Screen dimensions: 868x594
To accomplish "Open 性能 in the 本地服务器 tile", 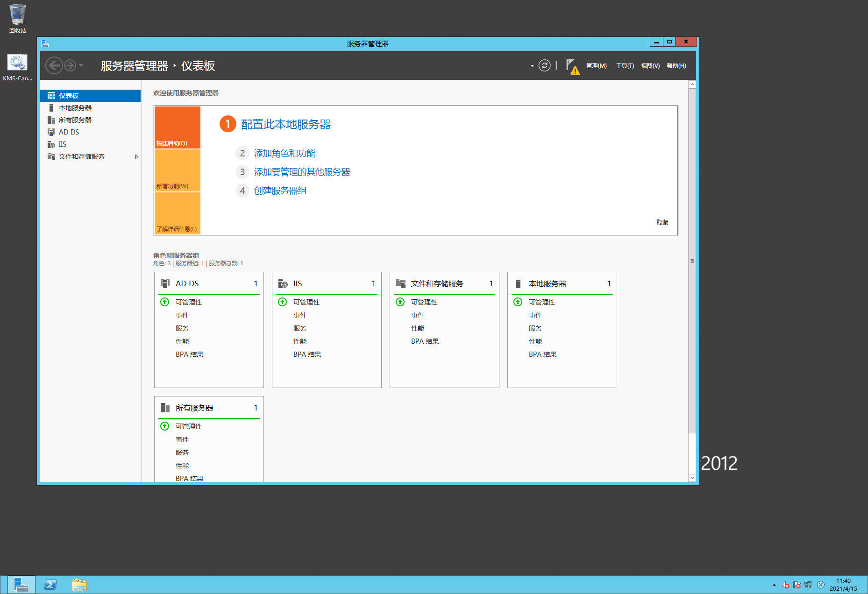I will (x=535, y=341).
